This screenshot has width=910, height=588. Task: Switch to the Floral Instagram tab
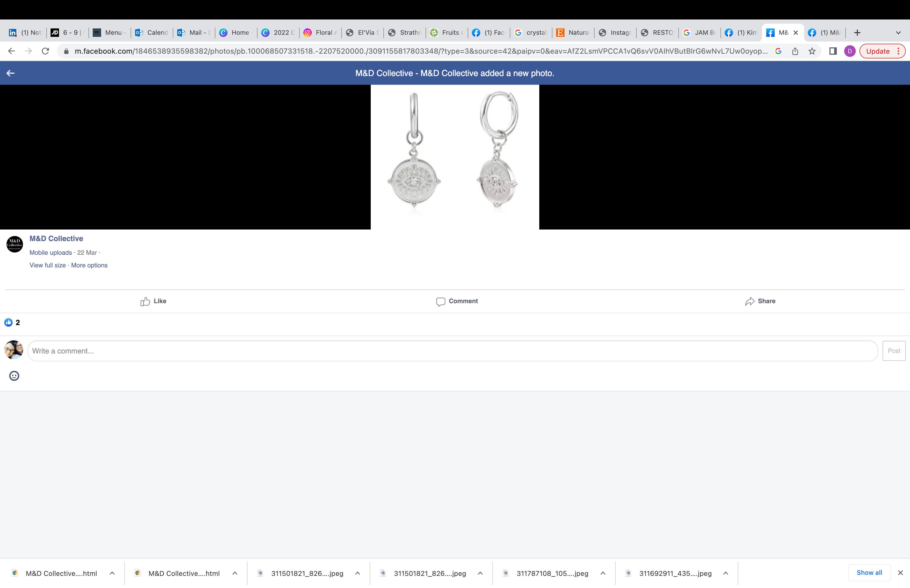pyautogui.click(x=320, y=33)
